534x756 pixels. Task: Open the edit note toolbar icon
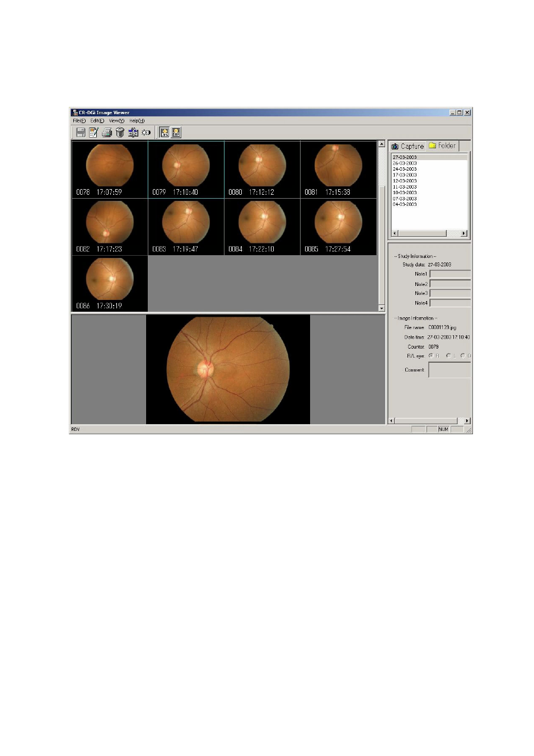point(93,133)
